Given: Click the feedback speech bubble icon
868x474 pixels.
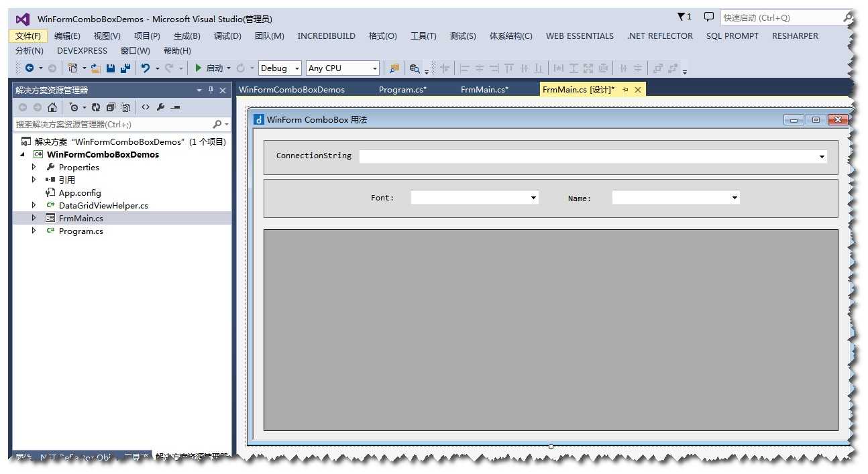Looking at the screenshot, I should click(x=708, y=17).
